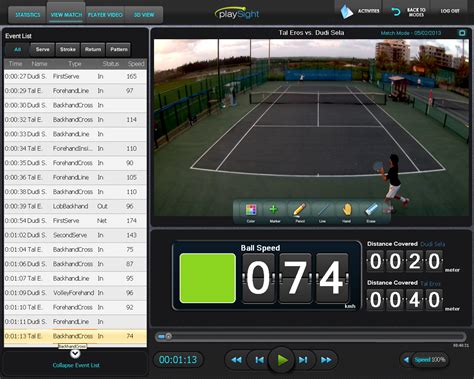
Task: Select 0:00:27 Dudi S. FirstServe event
Action: [75, 76]
